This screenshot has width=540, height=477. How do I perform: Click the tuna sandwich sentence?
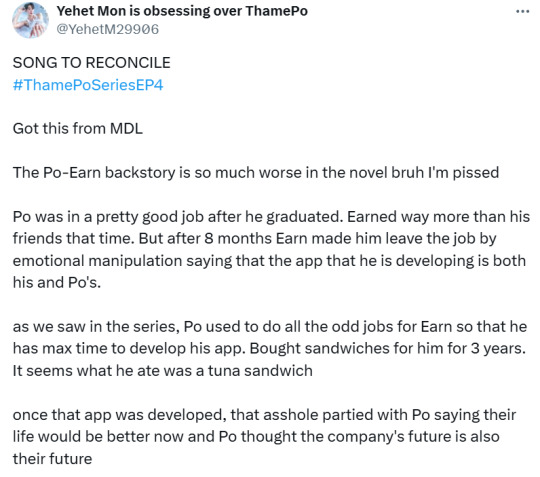click(x=163, y=371)
